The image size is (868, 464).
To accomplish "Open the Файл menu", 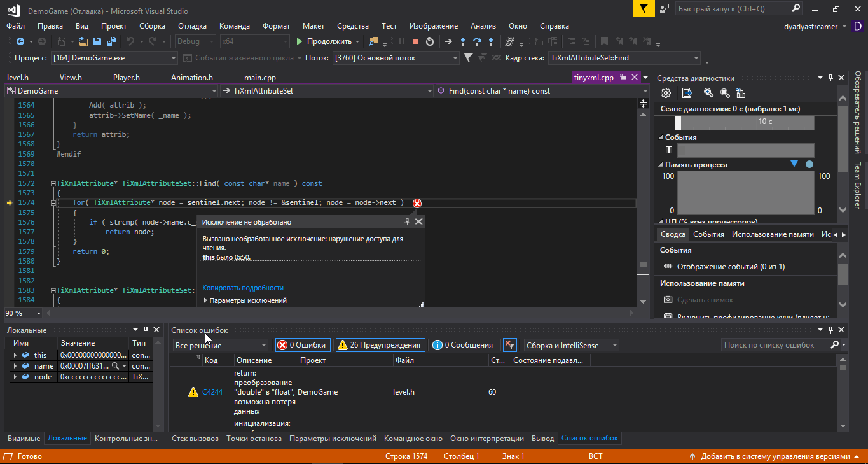I will tap(16, 26).
